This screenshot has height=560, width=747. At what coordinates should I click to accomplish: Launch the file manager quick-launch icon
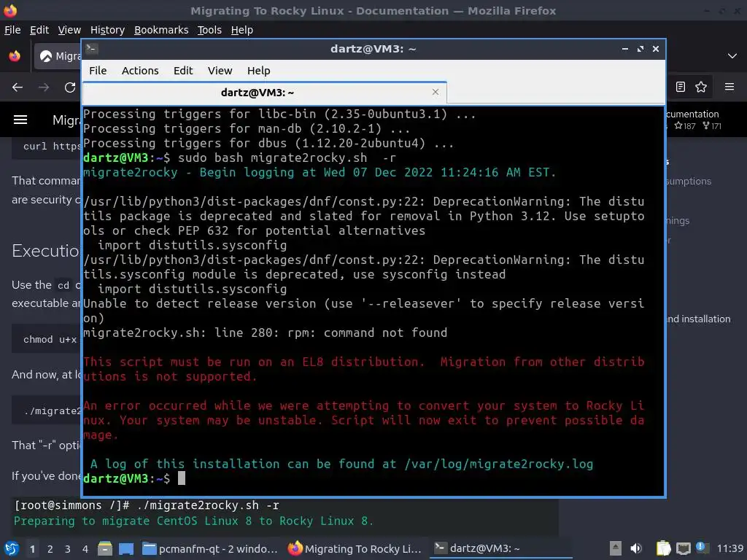[x=105, y=548]
